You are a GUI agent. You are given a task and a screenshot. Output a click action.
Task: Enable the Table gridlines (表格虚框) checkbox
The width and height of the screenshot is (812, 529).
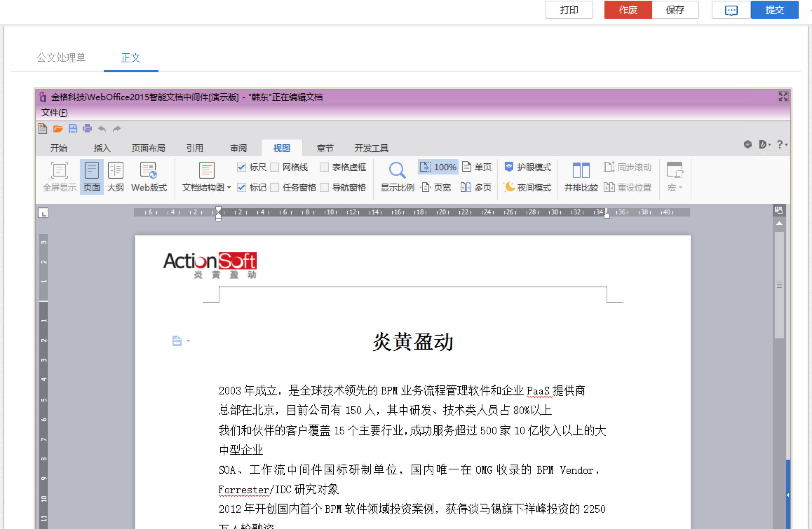coord(324,167)
